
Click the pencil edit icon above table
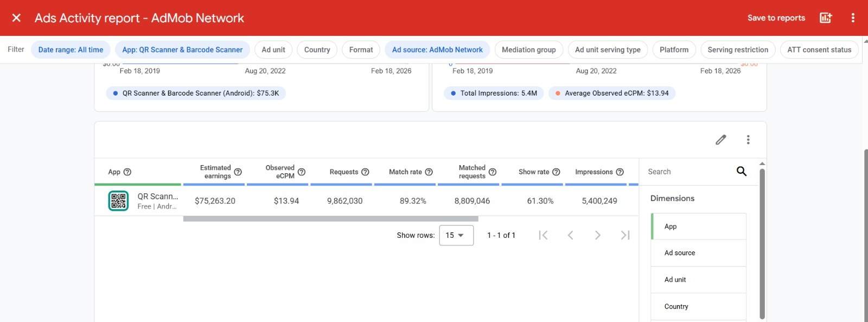point(720,140)
